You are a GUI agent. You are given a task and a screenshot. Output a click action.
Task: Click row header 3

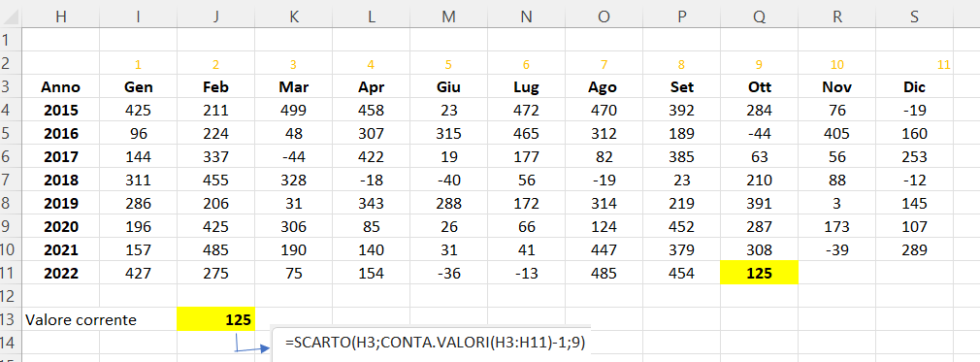click(11, 87)
